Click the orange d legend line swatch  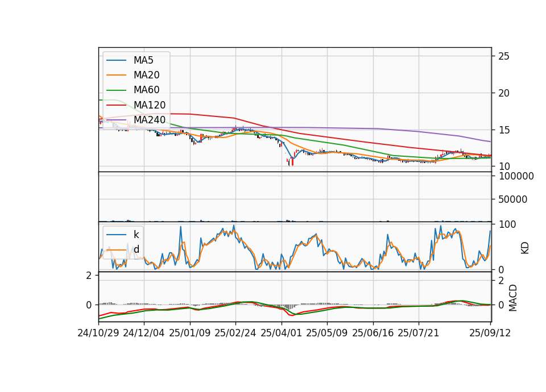pos(116,250)
